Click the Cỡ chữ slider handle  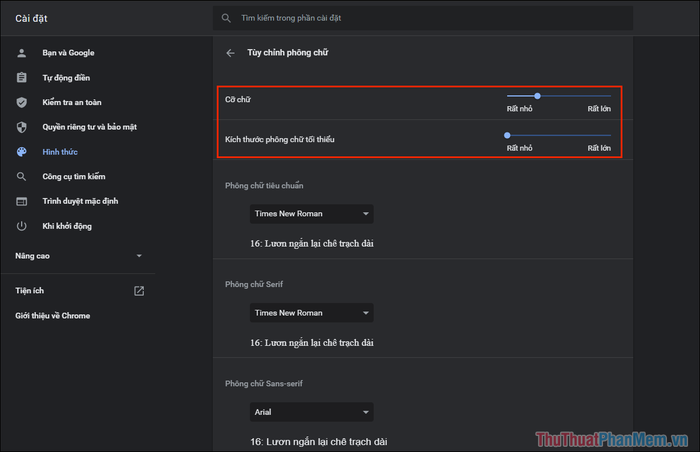pos(538,96)
